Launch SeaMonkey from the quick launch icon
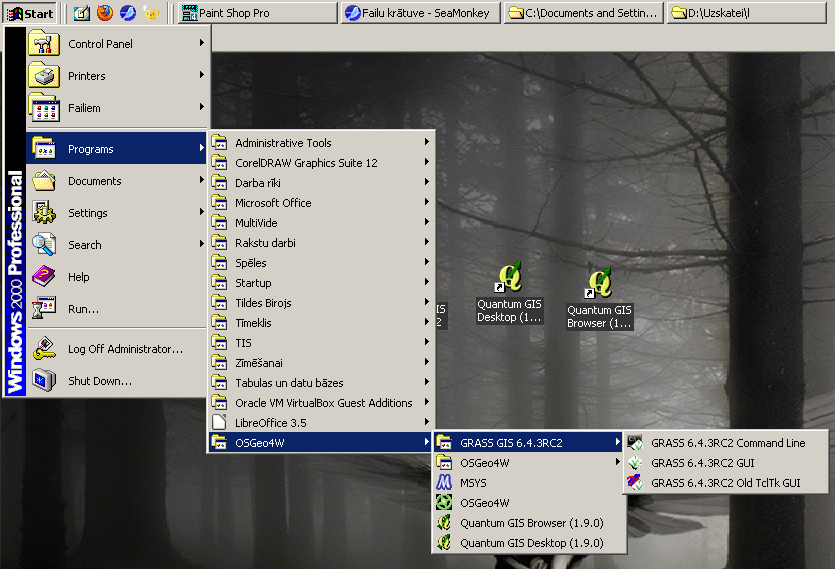This screenshot has width=835, height=569. click(x=128, y=13)
